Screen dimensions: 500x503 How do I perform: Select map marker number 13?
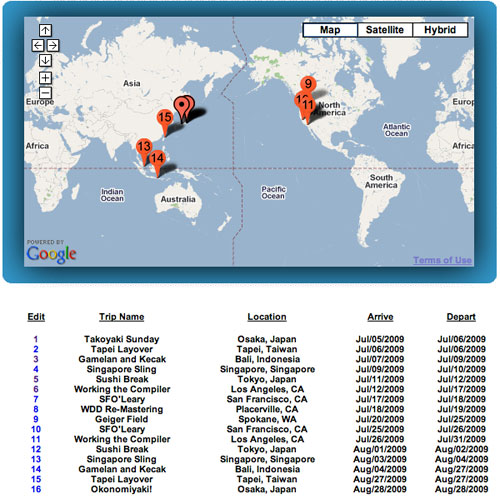click(x=144, y=147)
